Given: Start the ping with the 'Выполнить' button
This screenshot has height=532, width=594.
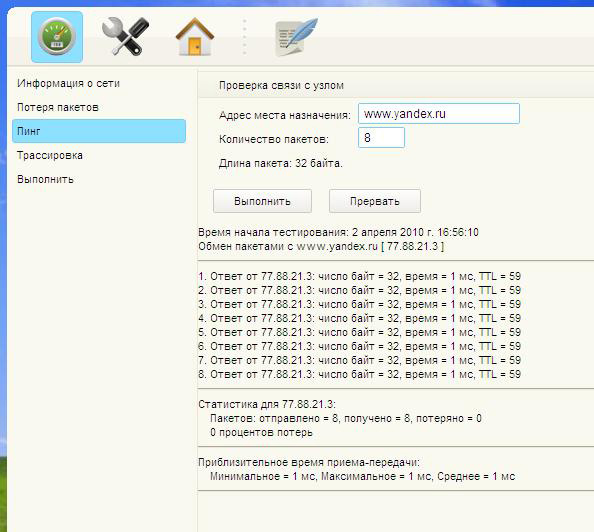Looking at the screenshot, I should [x=262, y=201].
